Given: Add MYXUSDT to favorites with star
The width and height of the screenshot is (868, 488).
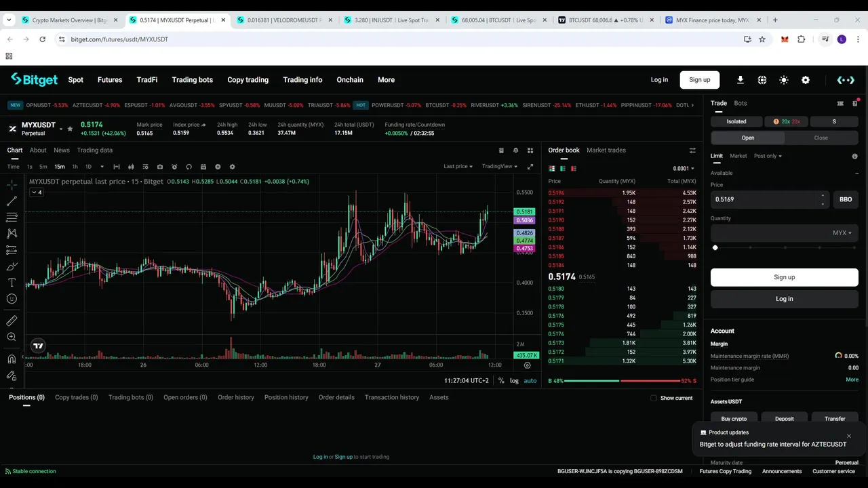Looking at the screenshot, I should click(70, 129).
